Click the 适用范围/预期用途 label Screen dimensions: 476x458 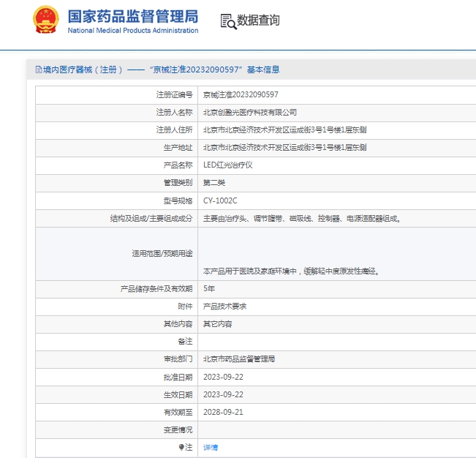coord(162,254)
